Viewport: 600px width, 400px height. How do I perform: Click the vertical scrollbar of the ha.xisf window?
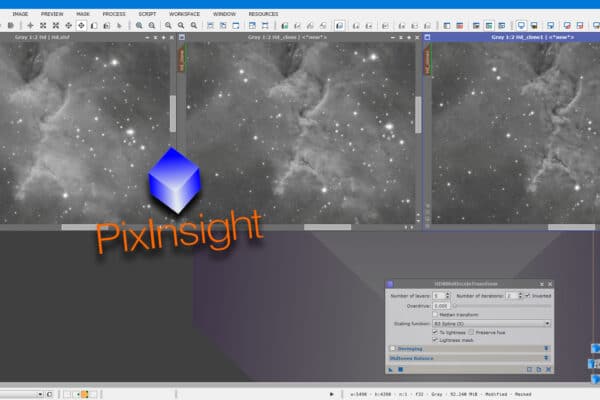(173, 113)
